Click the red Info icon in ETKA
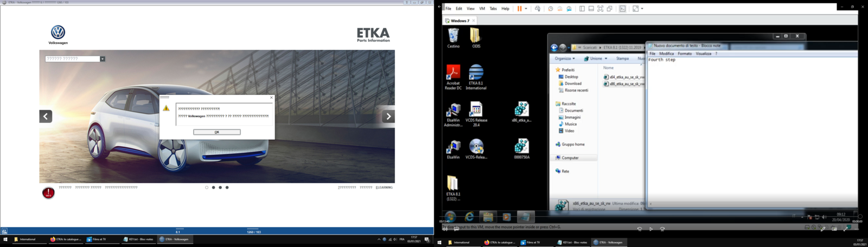Image resolution: width=868 pixels, height=247 pixels. pos(48,193)
